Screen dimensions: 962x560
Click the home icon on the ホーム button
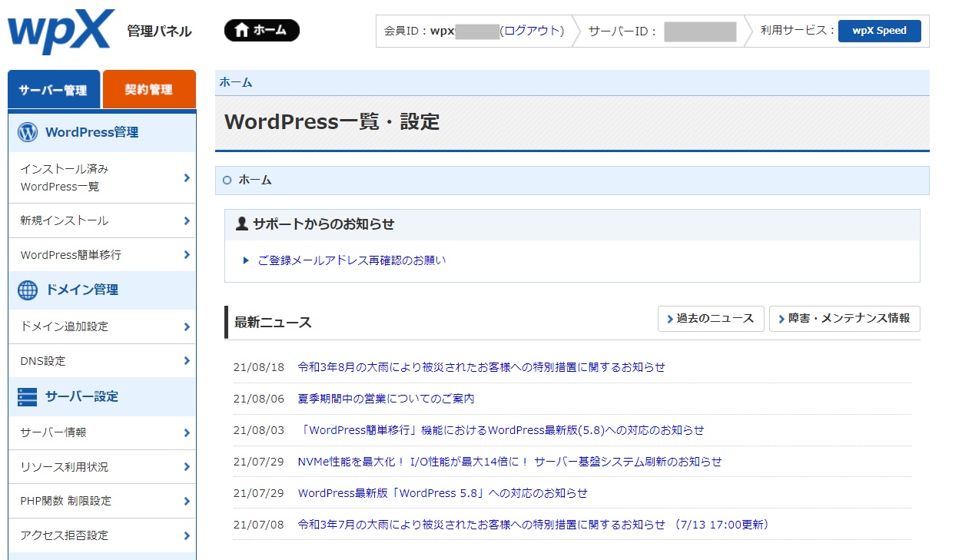(x=242, y=29)
